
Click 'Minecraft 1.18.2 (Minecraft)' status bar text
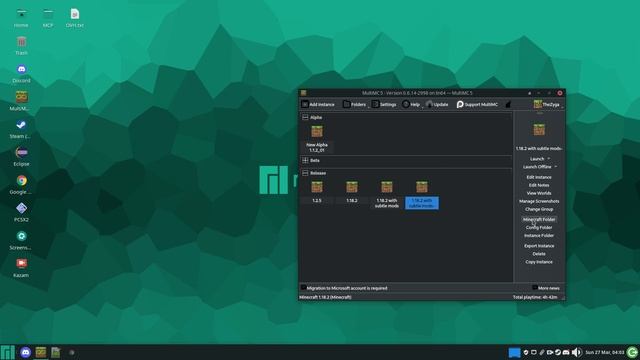point(325,297)
